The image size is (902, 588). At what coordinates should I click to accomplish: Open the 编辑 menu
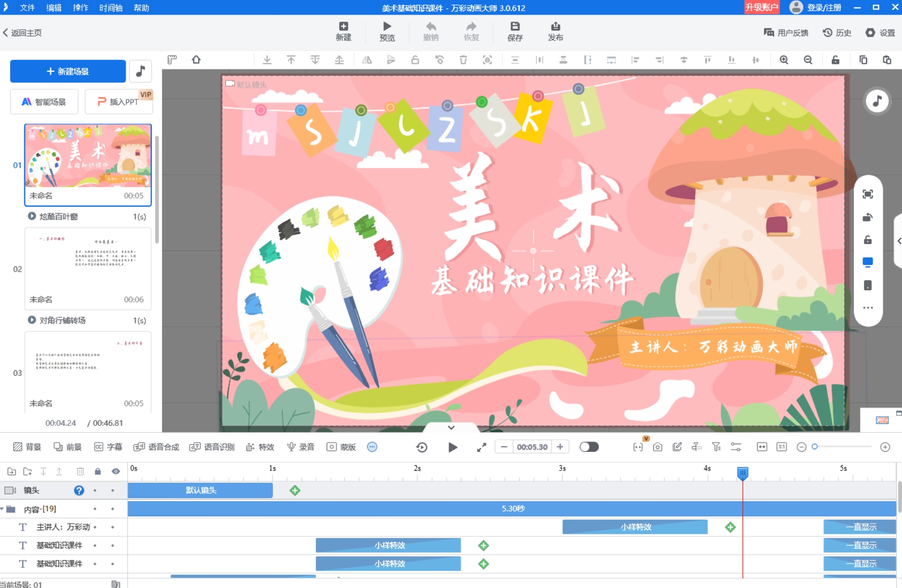coord(54,8)
